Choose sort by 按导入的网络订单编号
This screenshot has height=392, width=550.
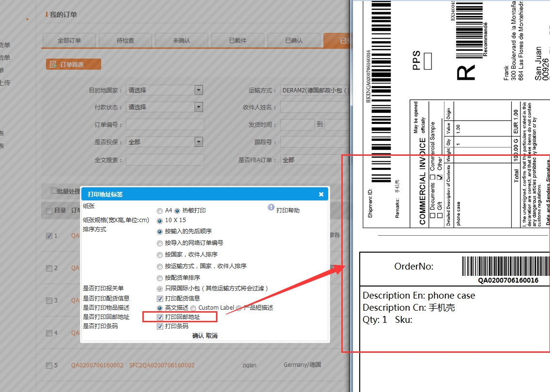tap(160, 243)
